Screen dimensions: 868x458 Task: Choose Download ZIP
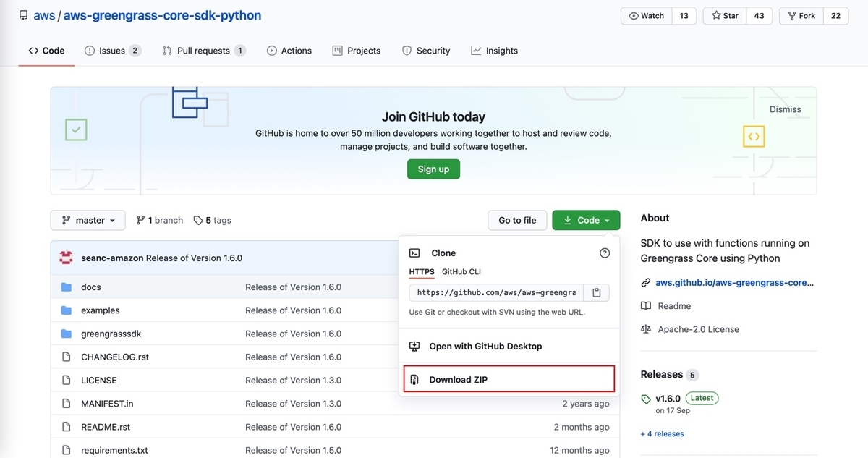(x=509, y=380)
